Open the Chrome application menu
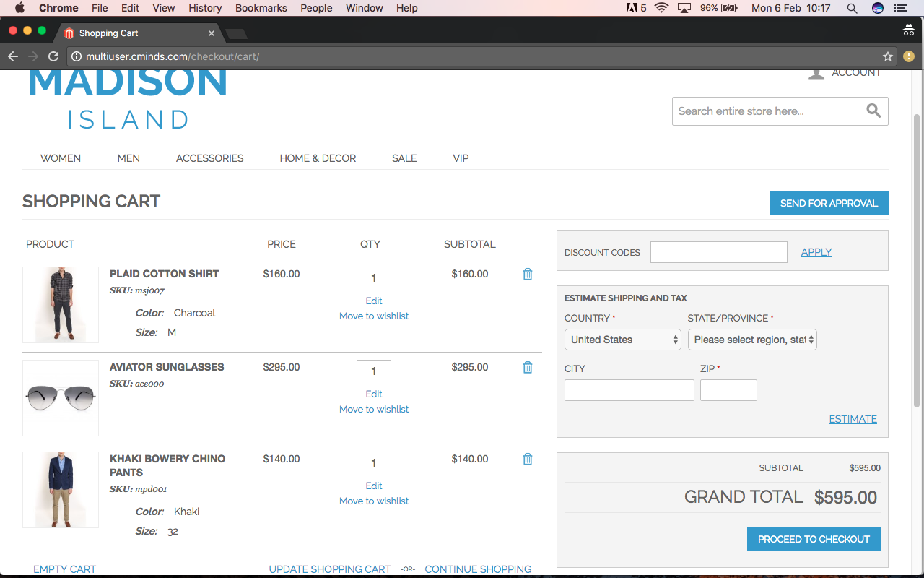924x578 pixels. click(x=58, y=8)
